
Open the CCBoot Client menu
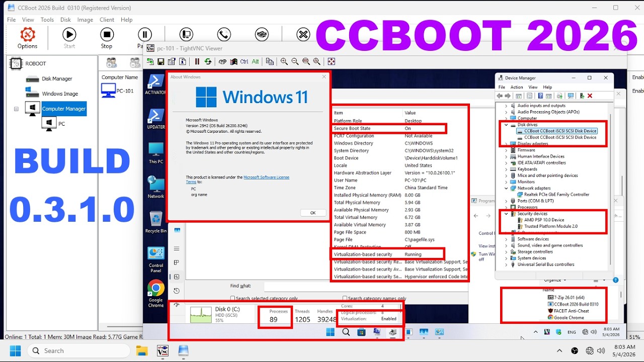[107, 20]
